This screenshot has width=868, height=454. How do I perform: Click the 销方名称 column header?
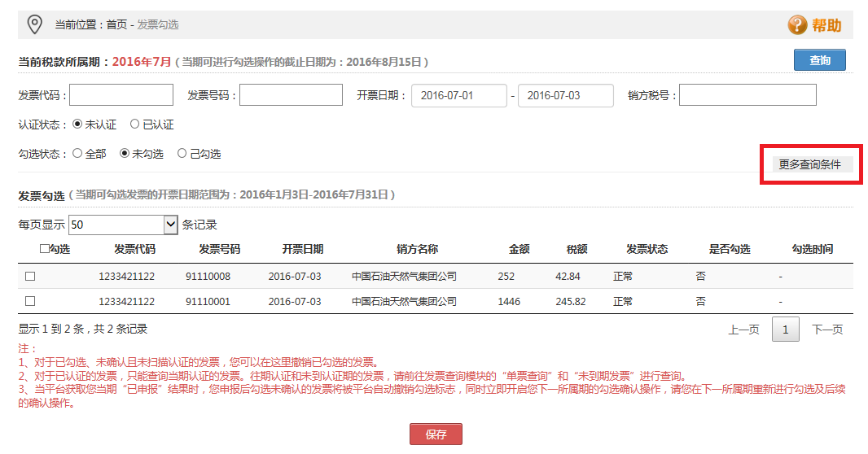[418, 250]
